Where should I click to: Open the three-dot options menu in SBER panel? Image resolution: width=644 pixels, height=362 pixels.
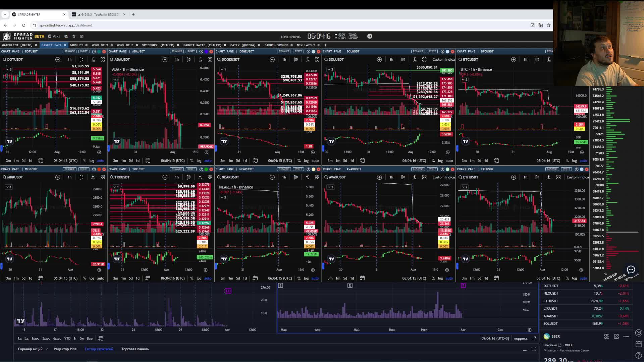tap(625, 336)
